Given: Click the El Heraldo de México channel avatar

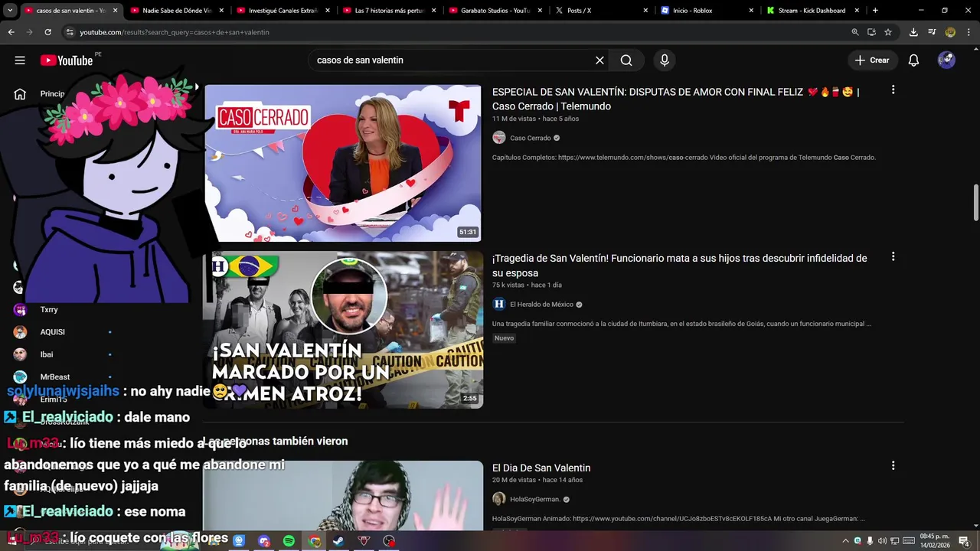Looking at the screenshot, I should (x=499, y=304).
